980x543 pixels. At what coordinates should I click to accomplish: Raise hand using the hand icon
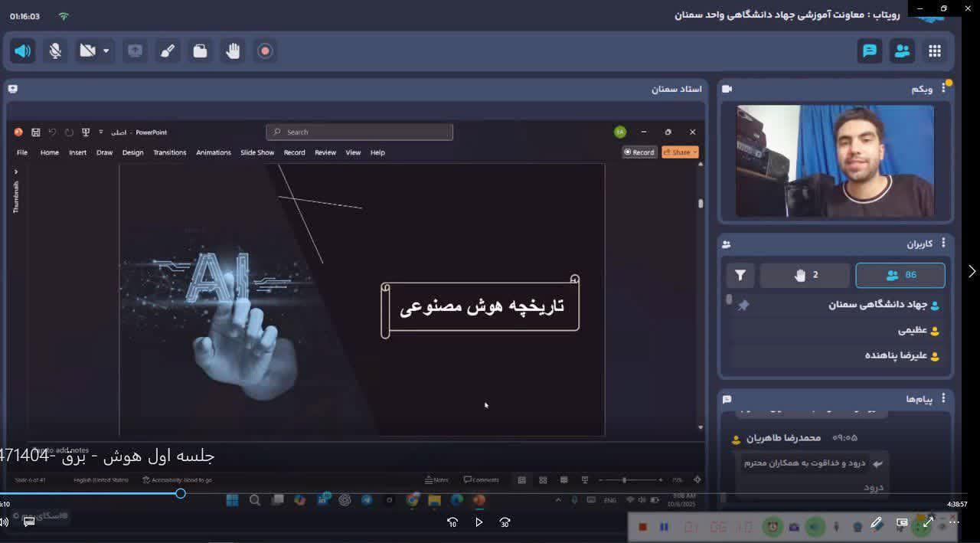tap(233, 51)
